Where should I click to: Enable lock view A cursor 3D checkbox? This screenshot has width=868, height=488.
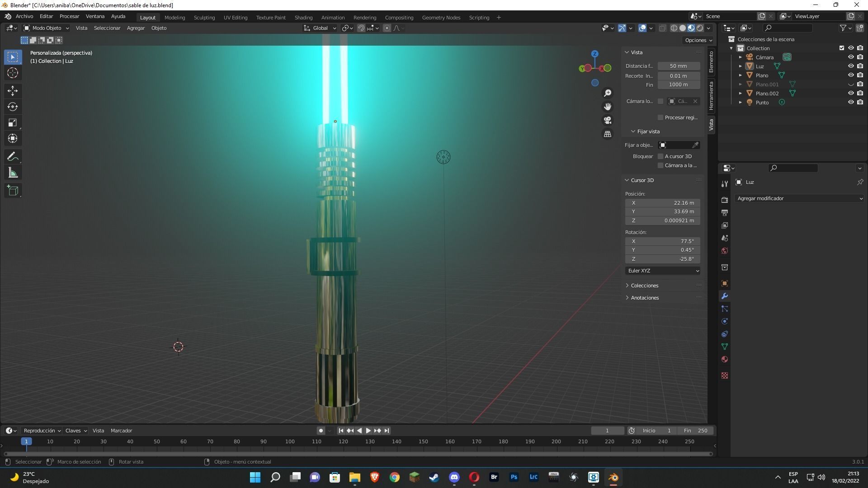[x=660, y=156]
